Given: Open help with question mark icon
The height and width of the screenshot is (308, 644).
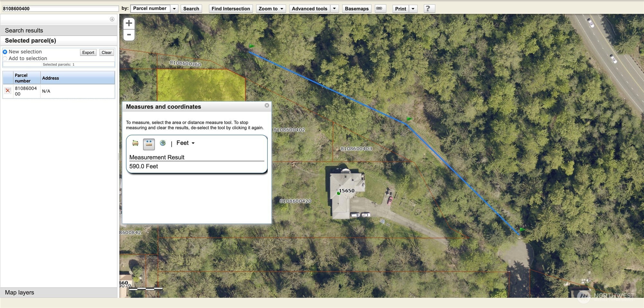Looking at the screenshot, I should 428,9.
